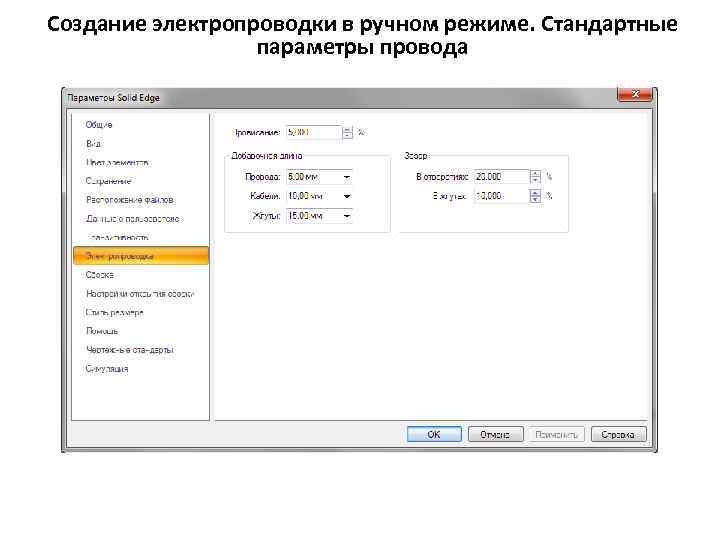Increase the В жгутах percentage
The width and height of the screenshot is (720, 540).
(535, 193)
